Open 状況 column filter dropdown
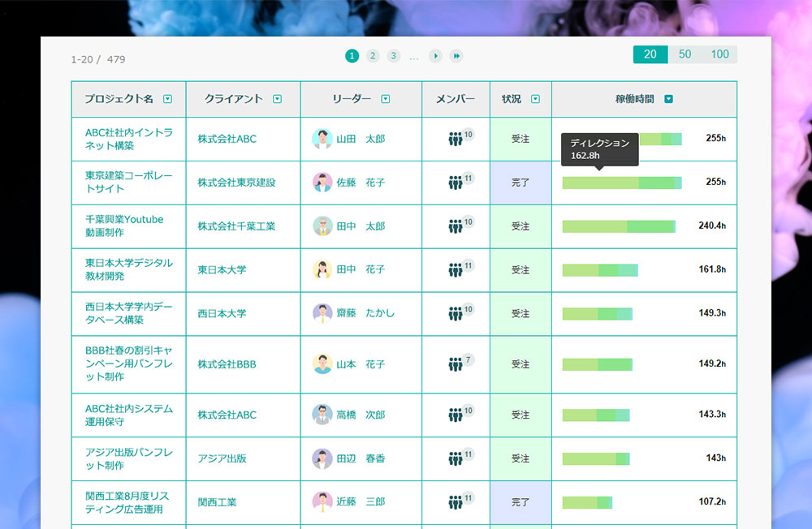 point(535,99)
